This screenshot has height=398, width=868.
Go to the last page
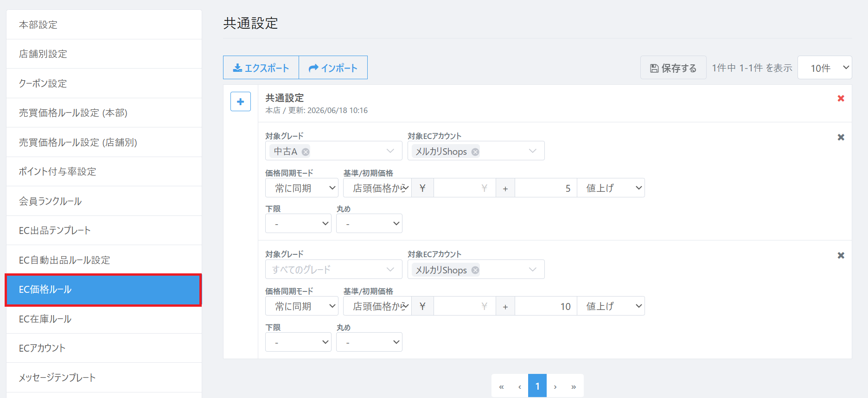pos(574,386)
